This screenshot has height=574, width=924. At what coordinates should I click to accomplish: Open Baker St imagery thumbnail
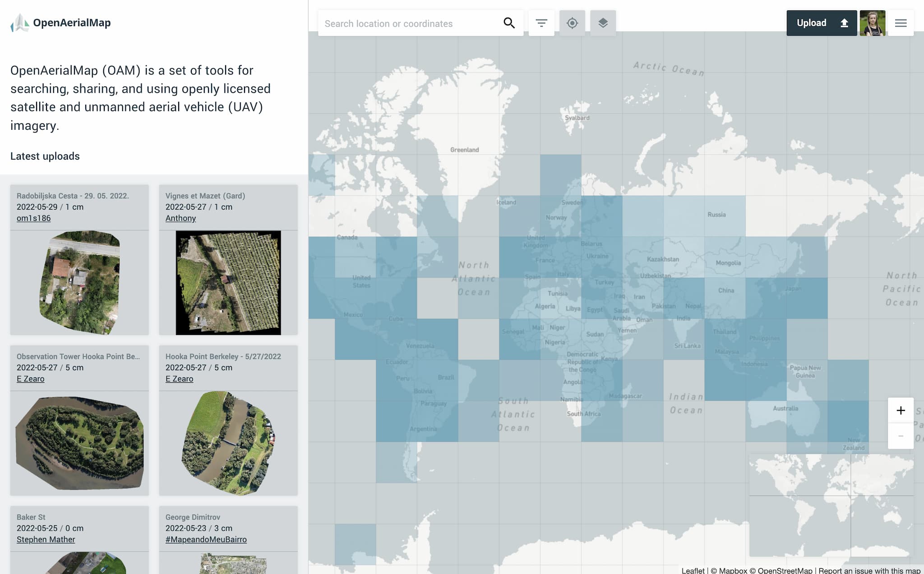pos(79,563)
